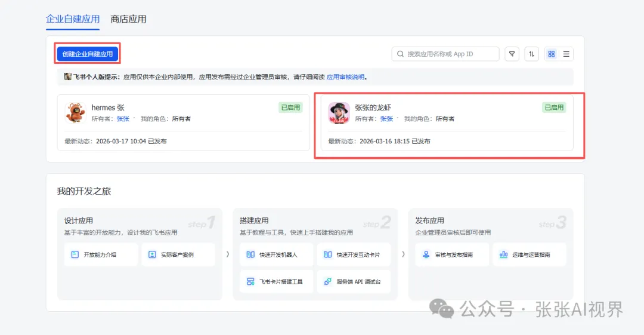The height and width of the screenshot is (335, 644).
Task: Click owner 张张 link on hermes 张 card
Action: [123, 119]
